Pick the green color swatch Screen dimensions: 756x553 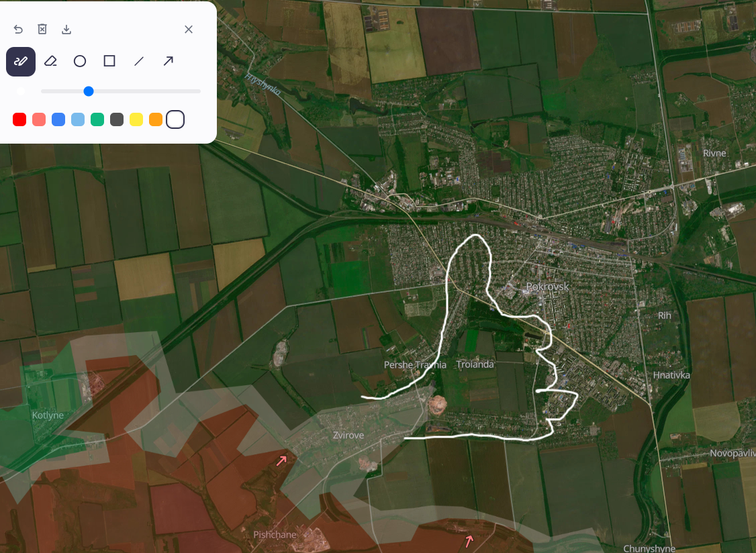point(97,119)
